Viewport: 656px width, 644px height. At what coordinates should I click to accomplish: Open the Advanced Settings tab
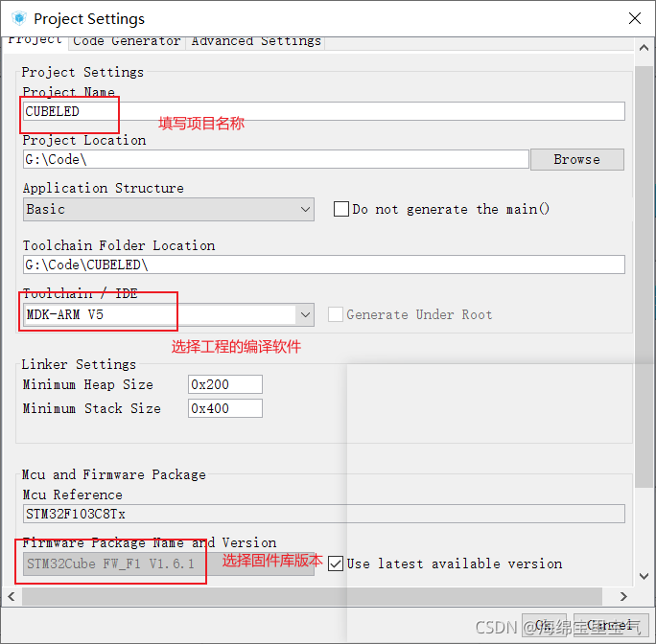point(256,42)
